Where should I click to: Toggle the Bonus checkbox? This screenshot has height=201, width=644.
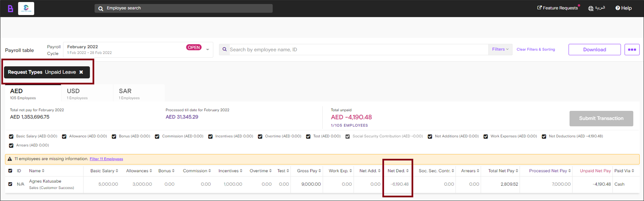point(114,136)
